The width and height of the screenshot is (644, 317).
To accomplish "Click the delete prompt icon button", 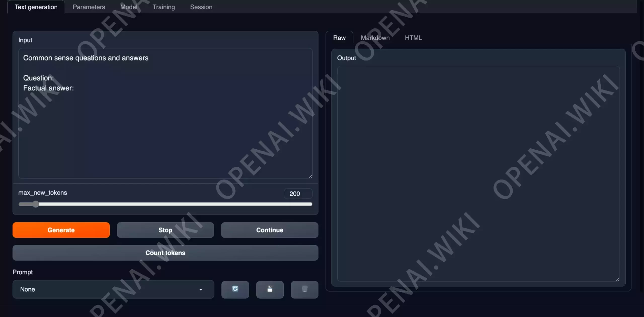I will coord(305,289).
